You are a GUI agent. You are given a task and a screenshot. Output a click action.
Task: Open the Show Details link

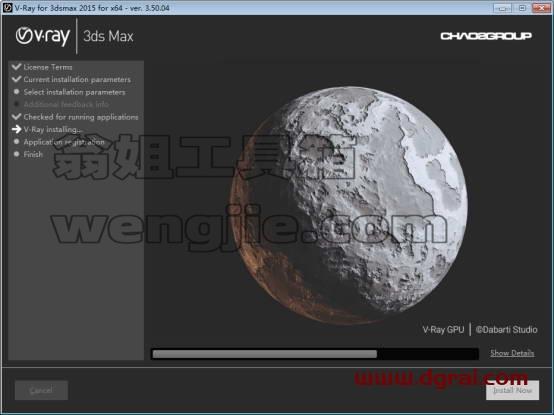coord(512,353)
